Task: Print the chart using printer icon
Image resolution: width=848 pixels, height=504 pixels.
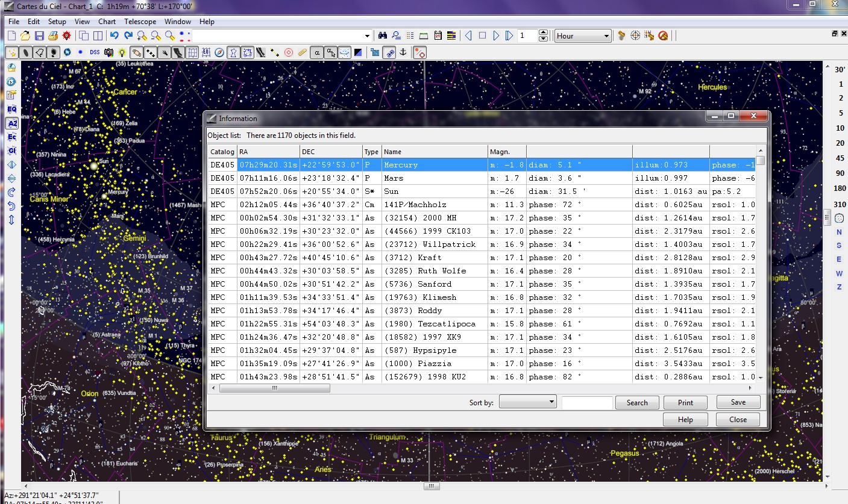Action: click(x=53, y=36)
